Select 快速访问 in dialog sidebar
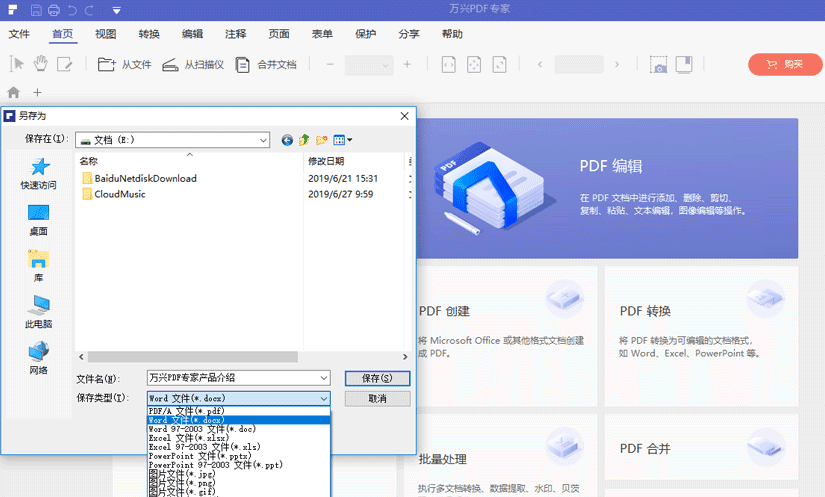 (38, 174)
